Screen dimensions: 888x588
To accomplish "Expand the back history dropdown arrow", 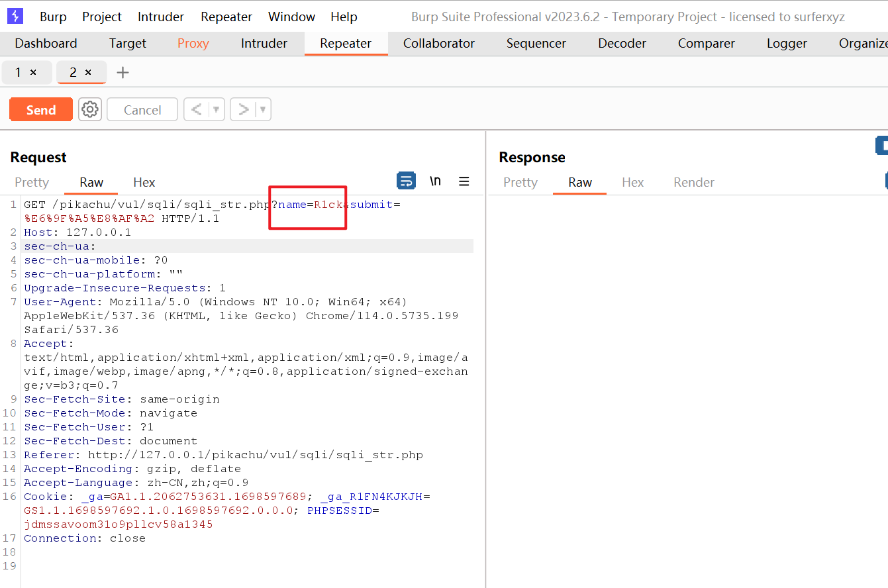I will (216, 109).
